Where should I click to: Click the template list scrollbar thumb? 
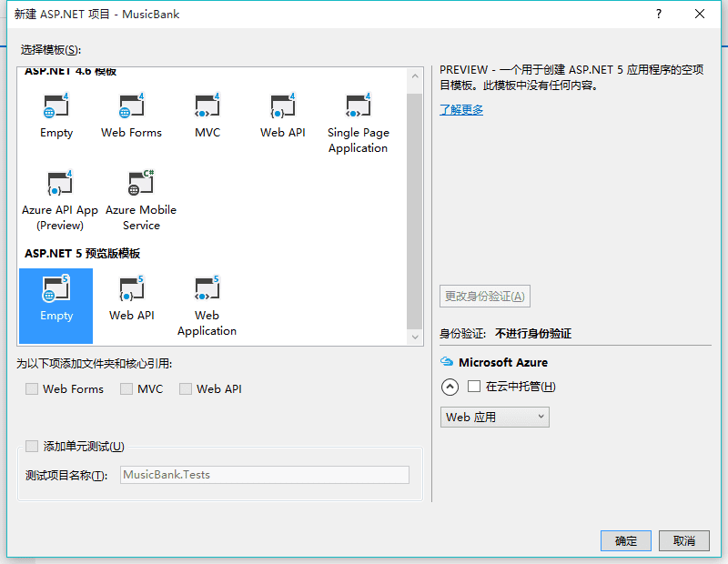(415, 211)
